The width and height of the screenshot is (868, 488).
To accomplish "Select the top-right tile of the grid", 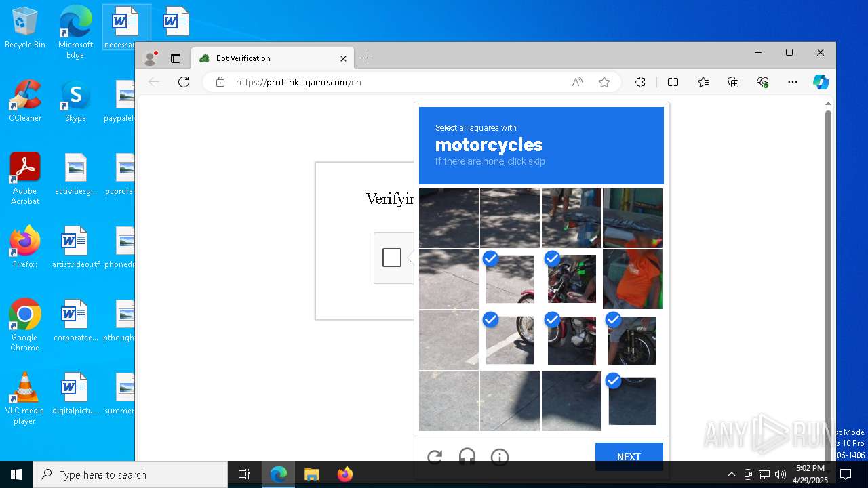I will [x=633, y=218].
